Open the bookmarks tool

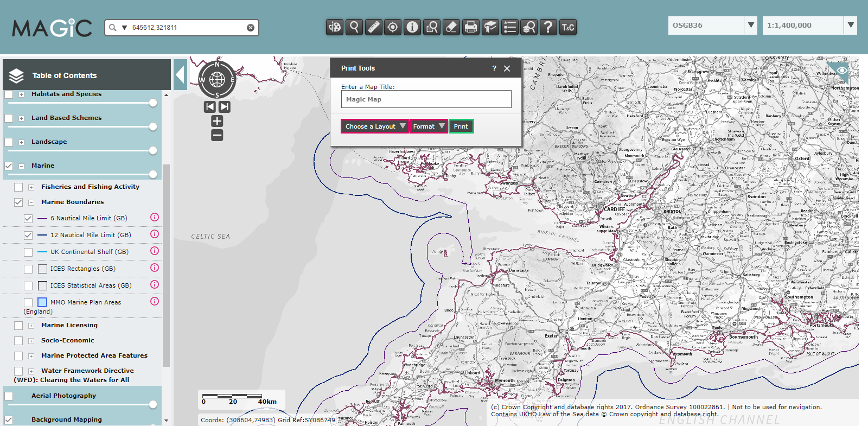pos(490,27)
